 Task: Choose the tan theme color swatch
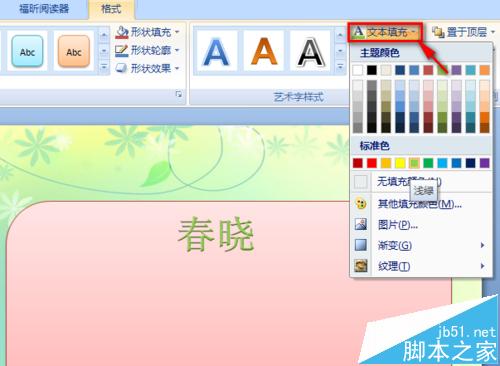(x=386, y=70)
